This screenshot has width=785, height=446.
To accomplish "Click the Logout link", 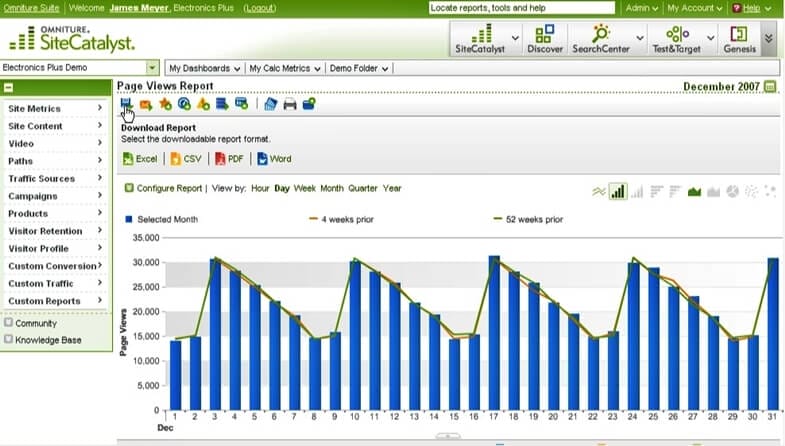I will [x=259, y=8].
